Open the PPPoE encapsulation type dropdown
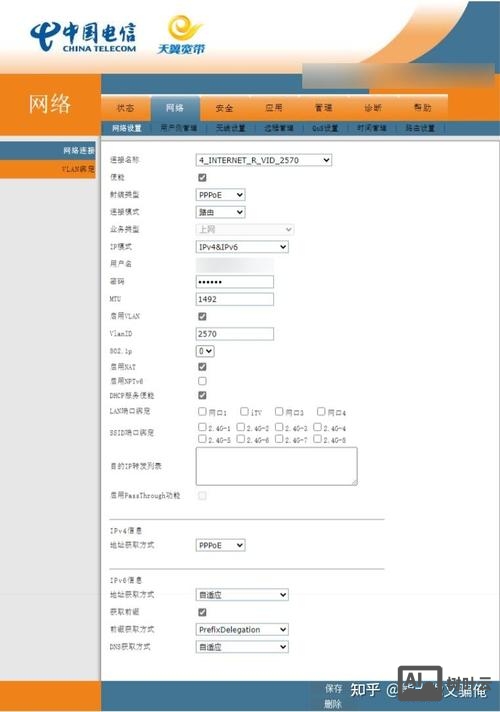This screenshot has height=712, width=500. point(220,195)
